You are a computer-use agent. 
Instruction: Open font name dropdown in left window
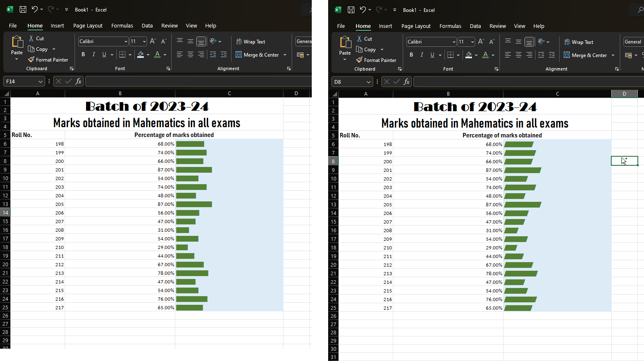(x=125, y=41)
